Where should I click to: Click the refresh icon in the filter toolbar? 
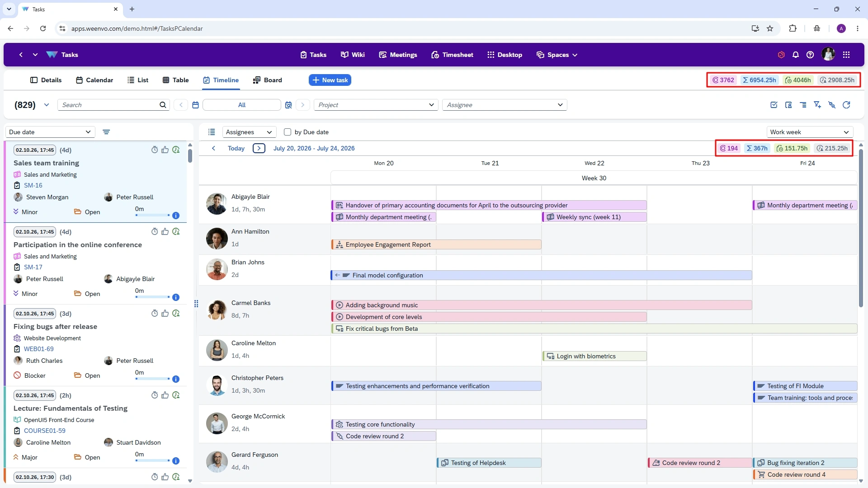846,105
